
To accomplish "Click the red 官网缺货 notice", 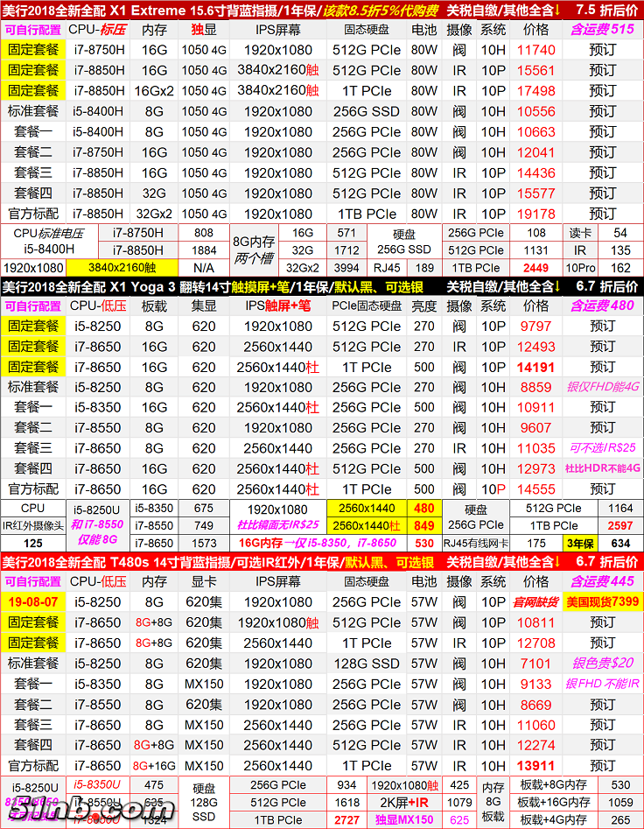I will coord(535,602).
